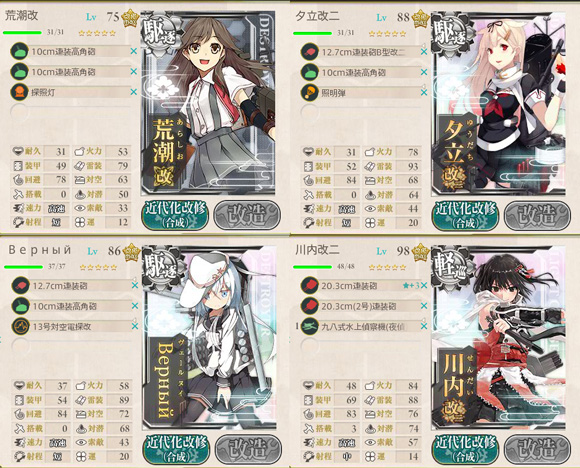
Task: Click 近代化改修 (合成) button for 荒潮改
Action: pos(175,215)
